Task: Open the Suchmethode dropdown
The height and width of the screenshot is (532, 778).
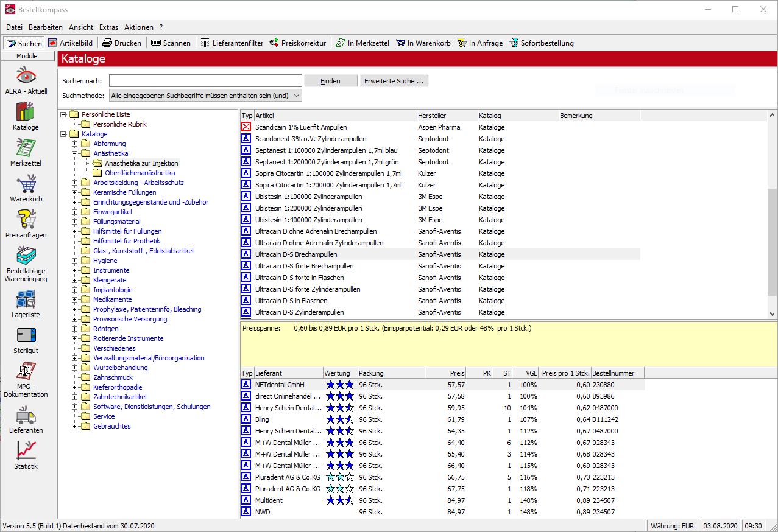Action: pos(205,96)
